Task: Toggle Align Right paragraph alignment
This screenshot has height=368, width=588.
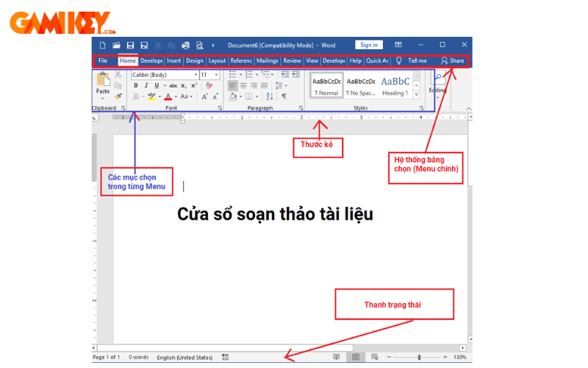Action: tap(254, 85)
